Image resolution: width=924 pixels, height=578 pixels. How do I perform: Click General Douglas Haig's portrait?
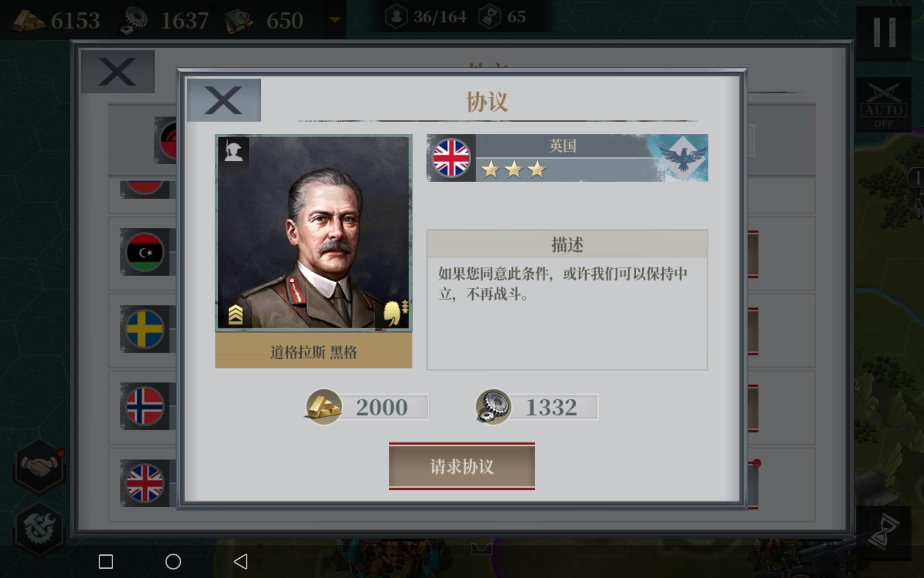(x=313, y=232)
